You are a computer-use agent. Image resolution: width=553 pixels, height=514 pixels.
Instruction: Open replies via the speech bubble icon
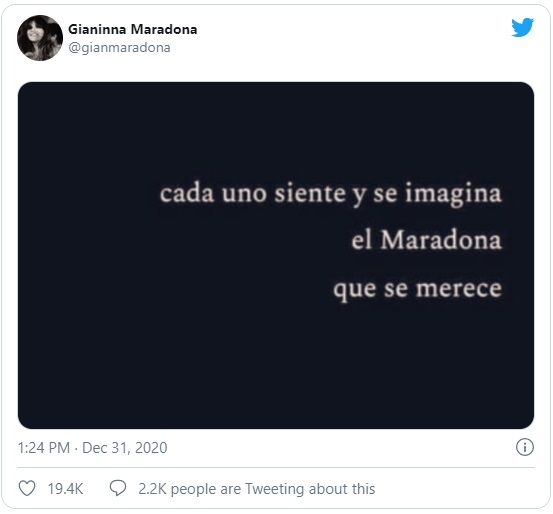118,488
